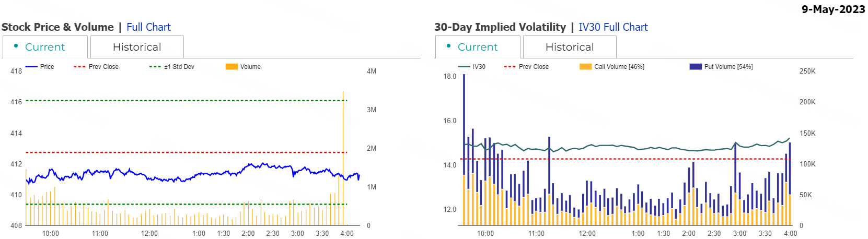The width and height of the screenshot is (868, 239).
Task: Click the orange Call Volume legend swatch
Action: [585, 67]
